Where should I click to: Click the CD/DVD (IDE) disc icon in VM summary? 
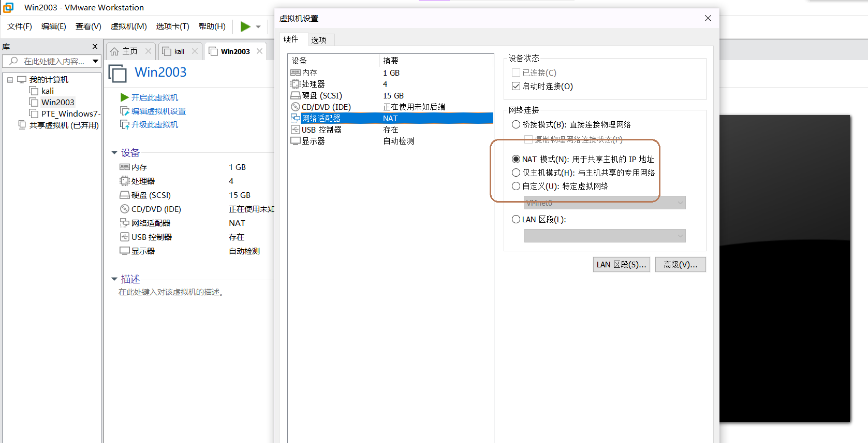click(x=125, y=209)
